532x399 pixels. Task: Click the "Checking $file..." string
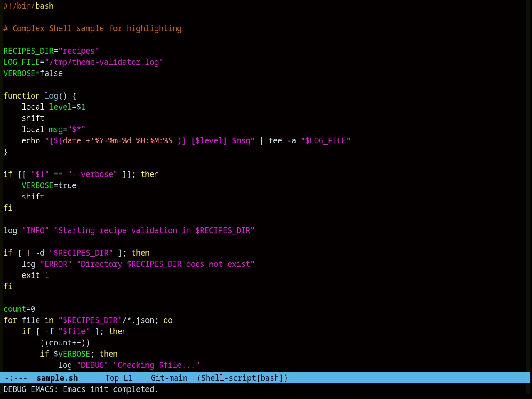(x=156, y=365)
